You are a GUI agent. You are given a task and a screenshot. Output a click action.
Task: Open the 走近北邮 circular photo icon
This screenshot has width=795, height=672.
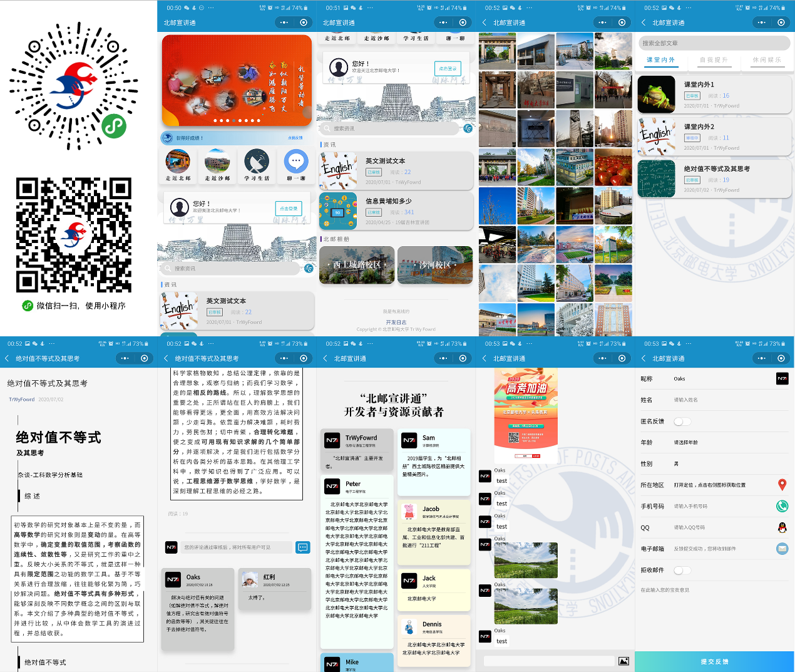pyautogui.click(x=178, y=162)
